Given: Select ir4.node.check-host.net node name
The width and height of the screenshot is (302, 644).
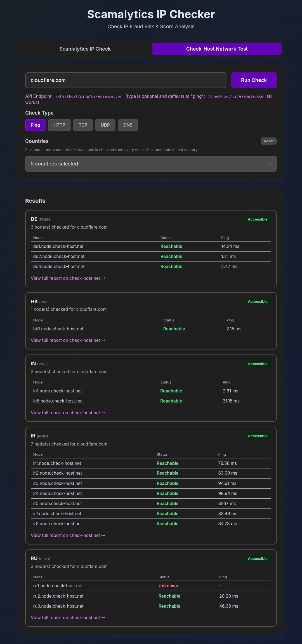Looking at the screenshot, I should 58,494.
